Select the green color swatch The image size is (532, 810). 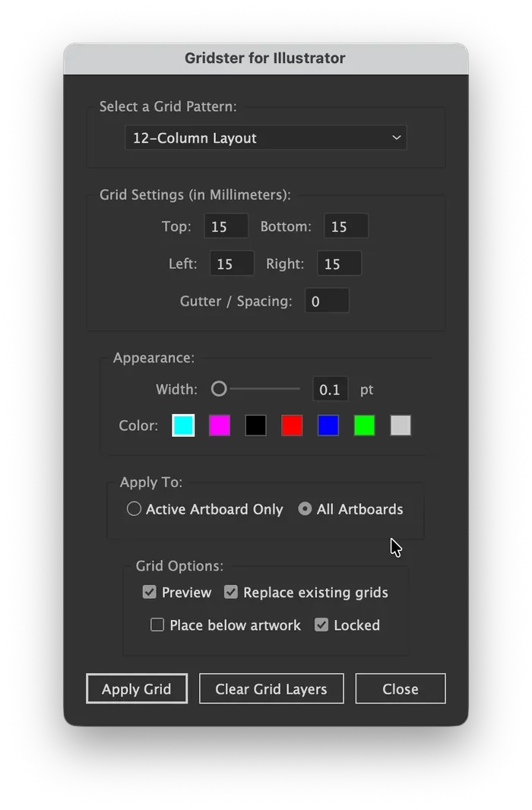(x=364, y=426)
